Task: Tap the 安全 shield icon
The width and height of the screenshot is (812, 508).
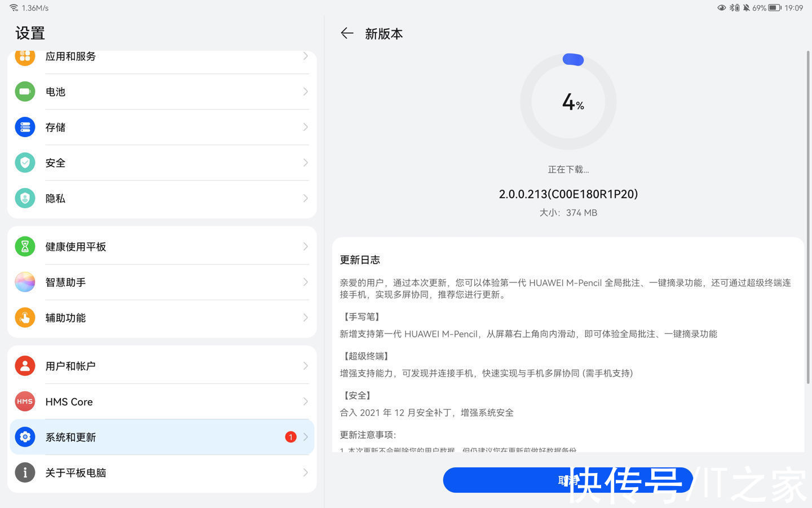Action: pyautogui.click(x=25, y=163)
